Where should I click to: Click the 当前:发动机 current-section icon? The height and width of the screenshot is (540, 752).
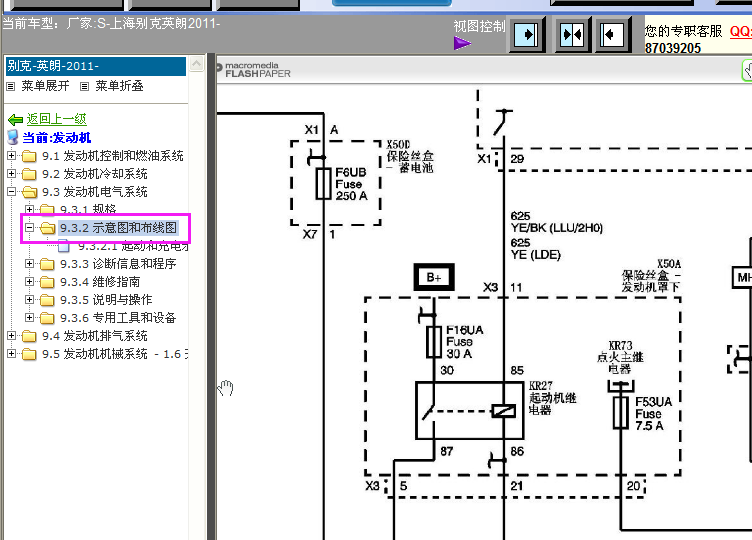[13, 137]
